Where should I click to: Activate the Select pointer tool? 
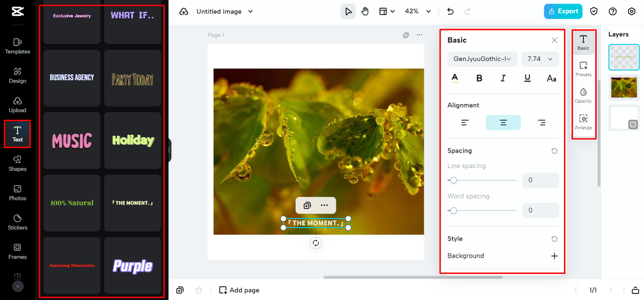pos(348,11)
